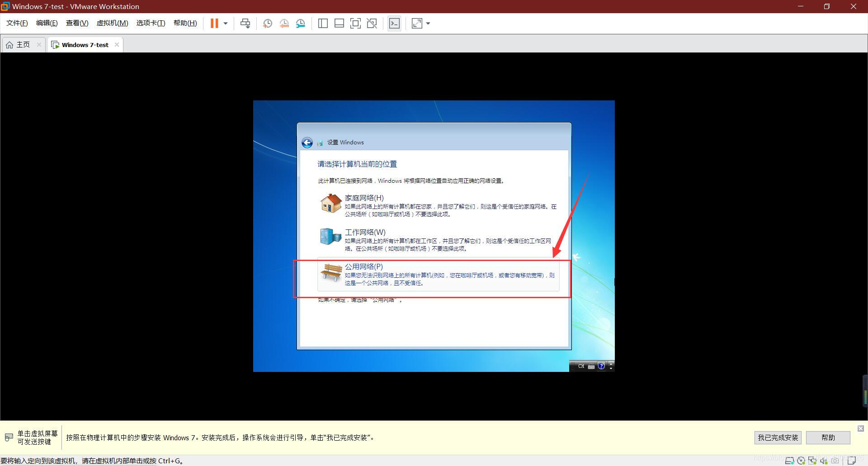Toggle the console view button
The width and height of the screenshot is (868, 466).
click(x=394, y=23)
